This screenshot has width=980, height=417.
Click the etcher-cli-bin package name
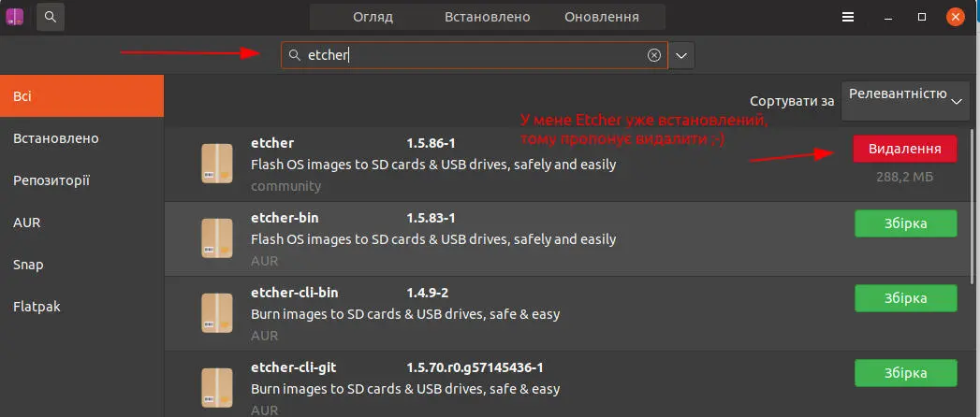[295, 293]
